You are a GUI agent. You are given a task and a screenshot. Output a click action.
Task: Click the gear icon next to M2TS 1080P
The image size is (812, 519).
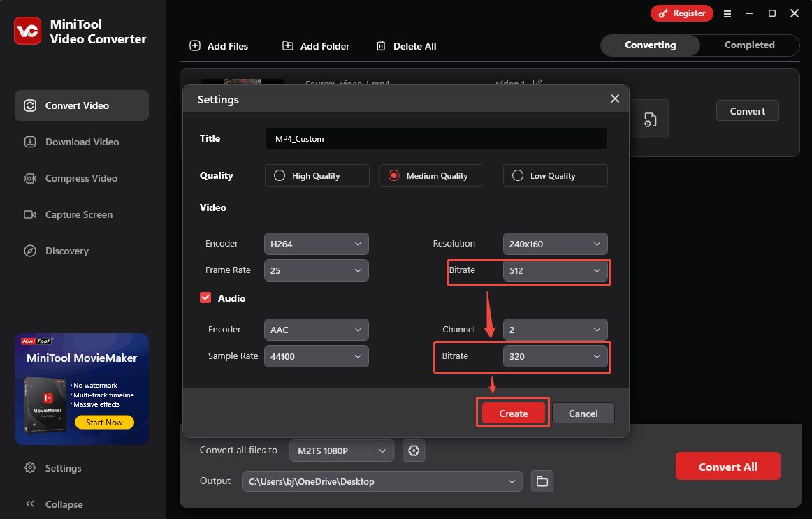[x=413, y=451]
